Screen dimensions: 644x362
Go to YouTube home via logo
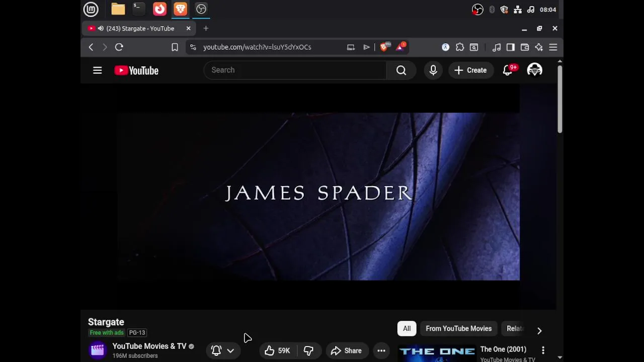(x=136, y=70)
